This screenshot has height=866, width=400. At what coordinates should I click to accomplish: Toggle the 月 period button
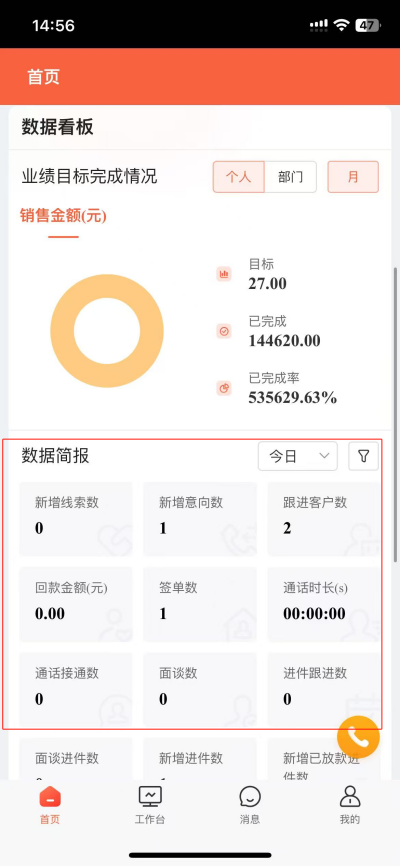click(x=353, y=177)
